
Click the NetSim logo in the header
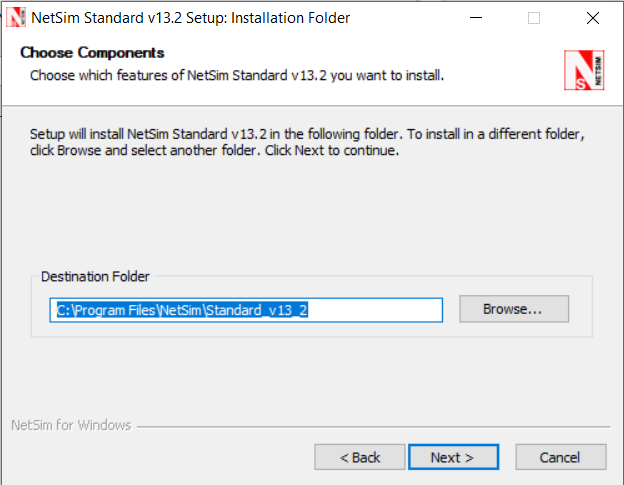(x=584, y=71)
